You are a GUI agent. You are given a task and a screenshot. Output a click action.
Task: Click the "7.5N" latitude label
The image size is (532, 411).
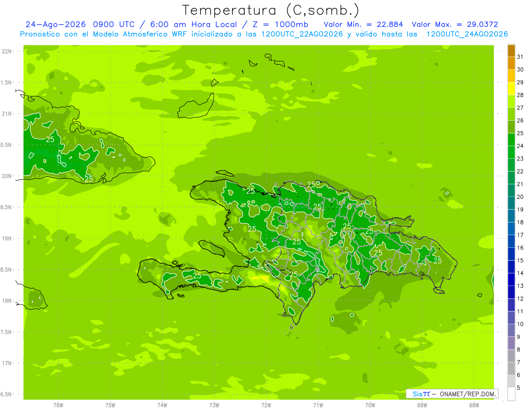tap(7, 332)
